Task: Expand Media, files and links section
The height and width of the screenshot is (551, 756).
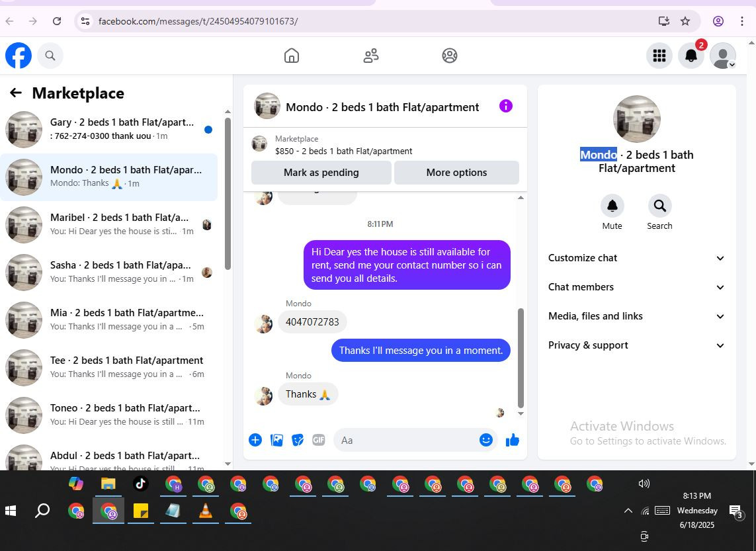Action: pos(636,316)
